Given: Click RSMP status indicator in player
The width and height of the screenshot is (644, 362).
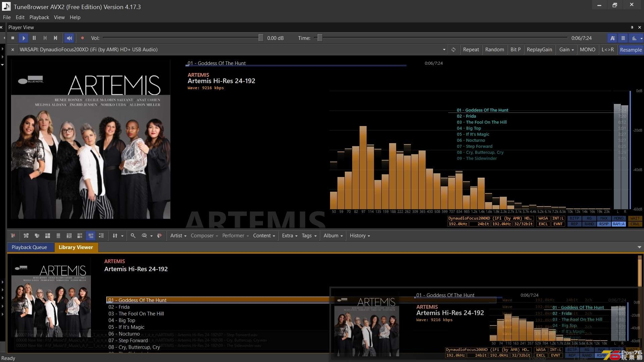Looking at the screenshot, I should point(604,224).
